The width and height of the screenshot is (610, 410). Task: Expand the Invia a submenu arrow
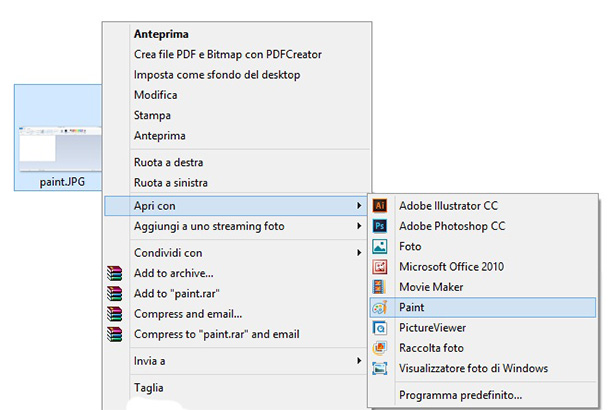point(359,361)
